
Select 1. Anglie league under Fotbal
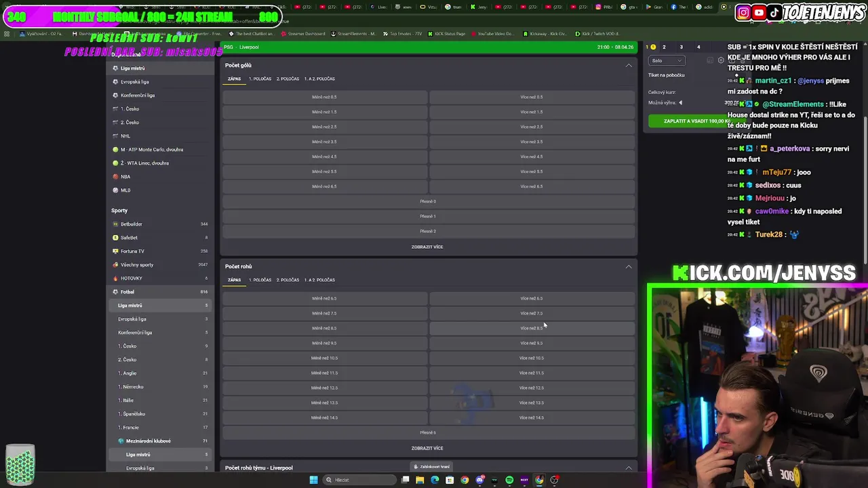pos(160,373)
